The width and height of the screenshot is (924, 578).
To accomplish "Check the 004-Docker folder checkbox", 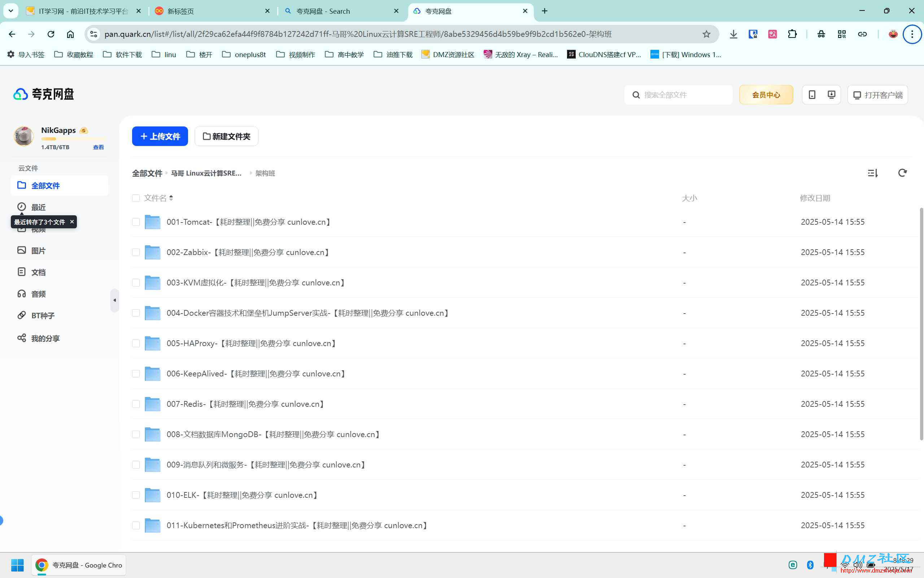I will pos(136,313).
